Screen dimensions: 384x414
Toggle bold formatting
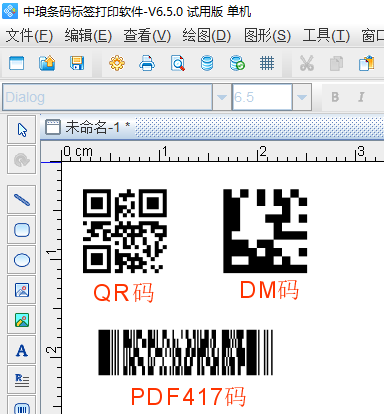[335, 97]
